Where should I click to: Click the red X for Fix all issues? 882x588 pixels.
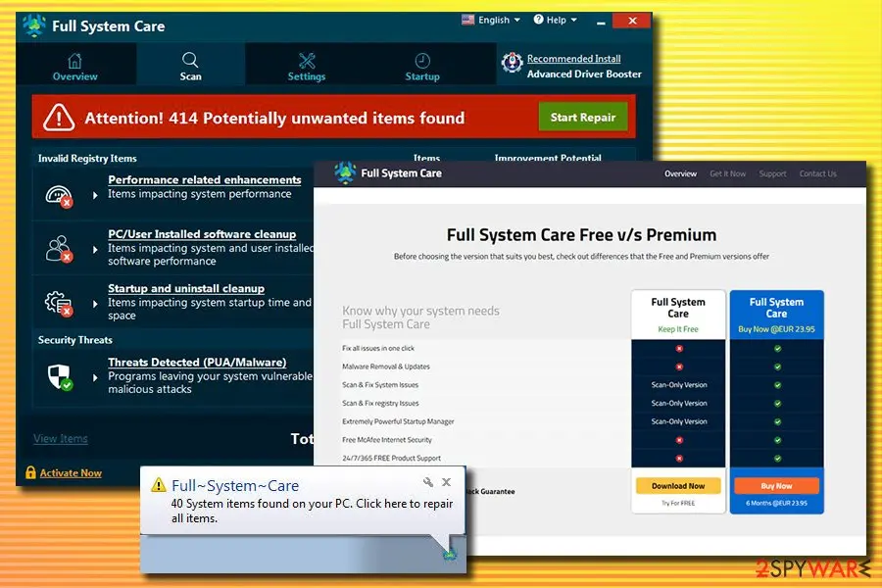[x=679, y=349]
